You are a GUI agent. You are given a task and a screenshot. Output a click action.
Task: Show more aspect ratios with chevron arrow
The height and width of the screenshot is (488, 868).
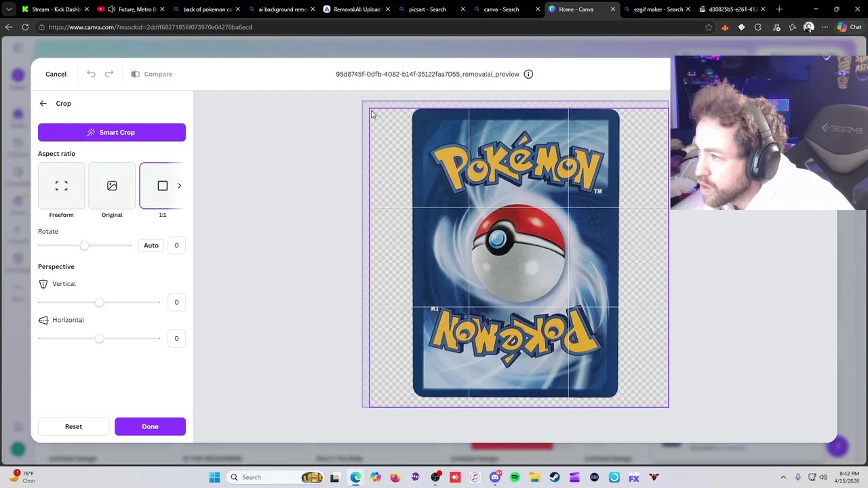coord(179,186)
